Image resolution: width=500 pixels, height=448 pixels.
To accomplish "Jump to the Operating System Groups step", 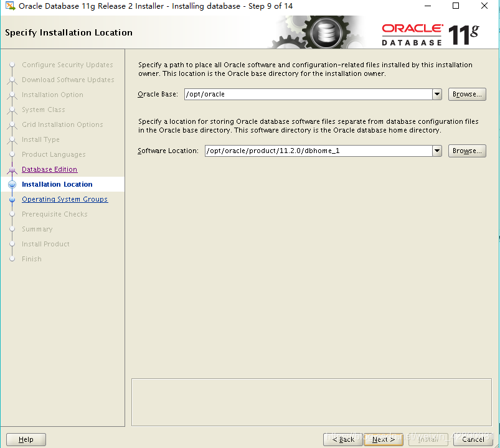I will pos(65,199).
